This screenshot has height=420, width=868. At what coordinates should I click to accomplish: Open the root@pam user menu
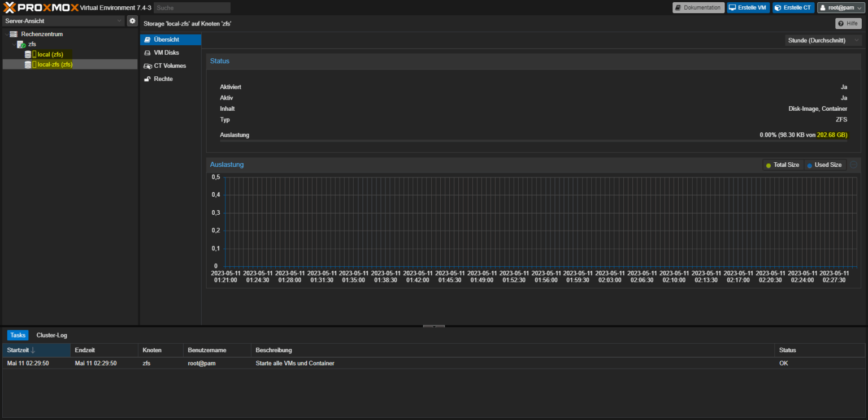[840, 7]
